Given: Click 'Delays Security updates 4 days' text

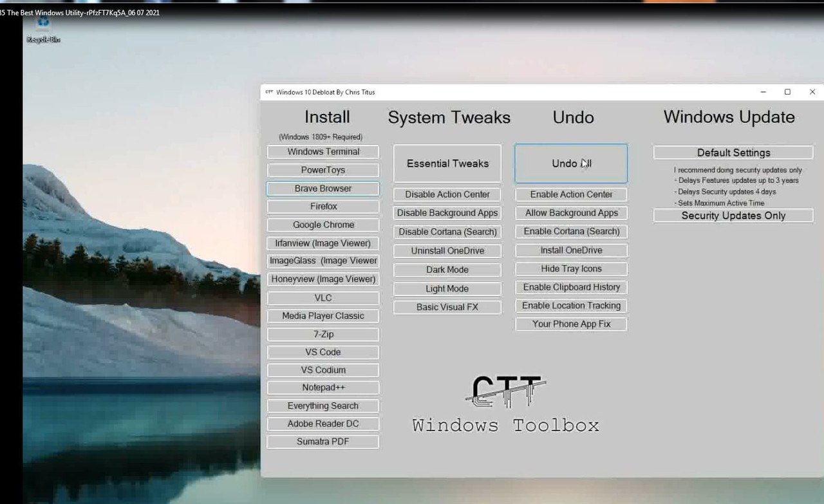Looking at the screenshot, I should click(727, 192).
